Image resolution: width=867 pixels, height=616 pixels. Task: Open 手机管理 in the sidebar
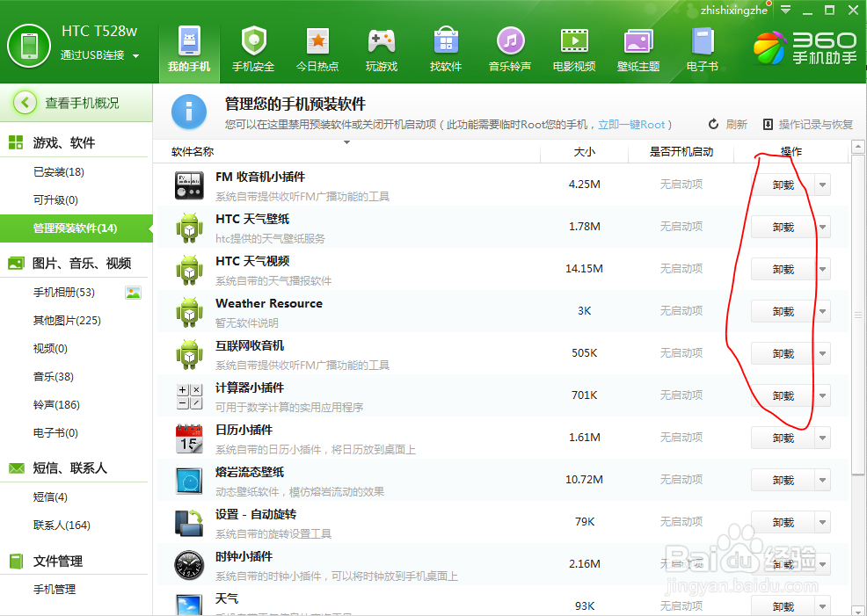(x=55, y=590)
